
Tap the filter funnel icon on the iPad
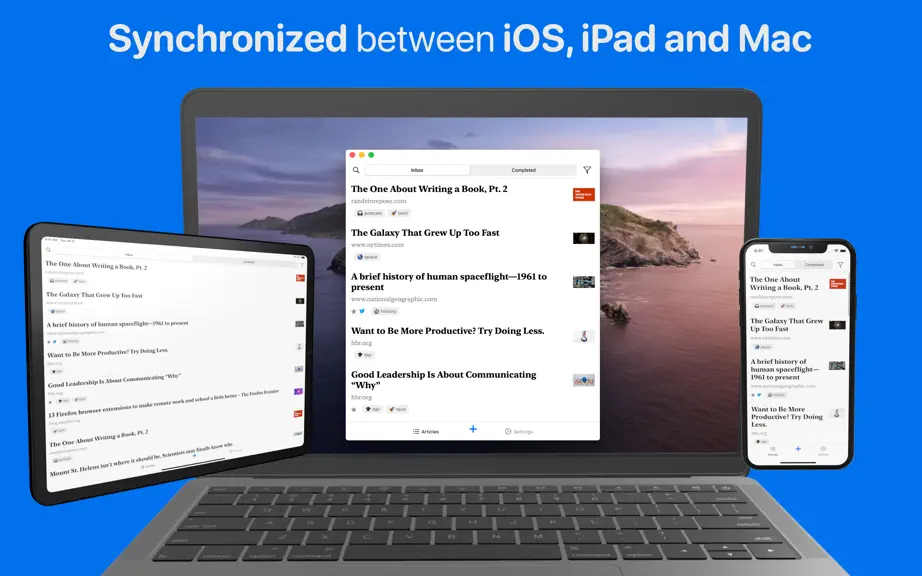[x=302, y=265]
